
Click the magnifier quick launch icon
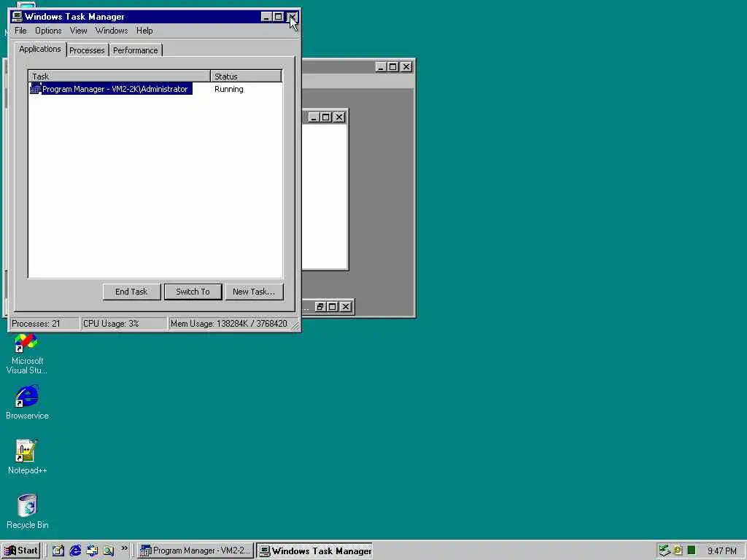click(109, 551)
